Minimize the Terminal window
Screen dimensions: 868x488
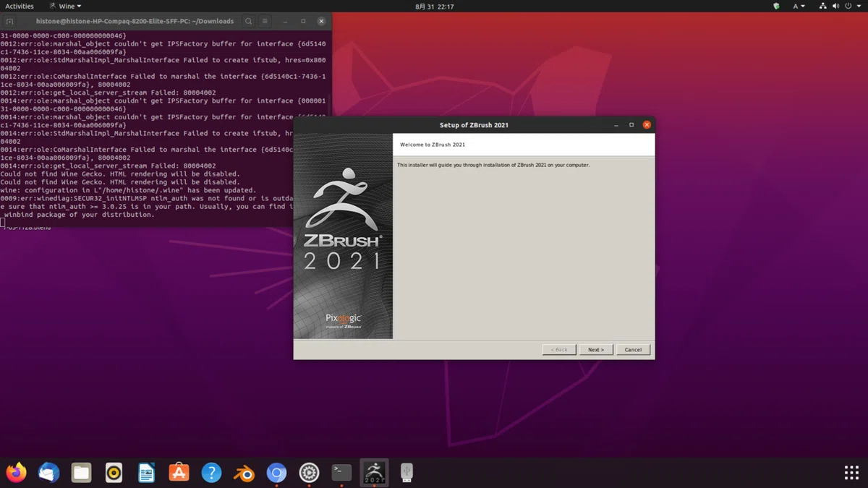[286, 21]
